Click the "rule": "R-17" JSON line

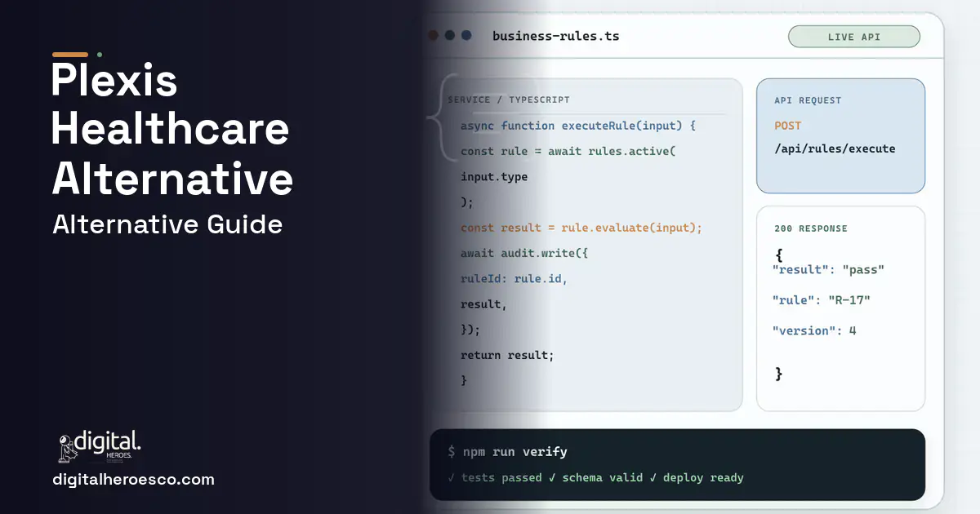pos(822,300)
